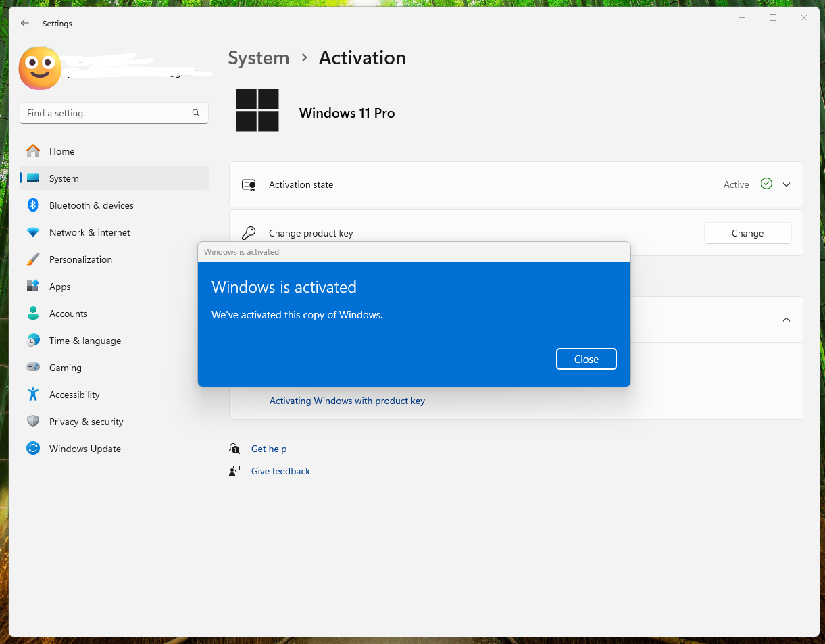Click the Get help link

tap(269, 449)
